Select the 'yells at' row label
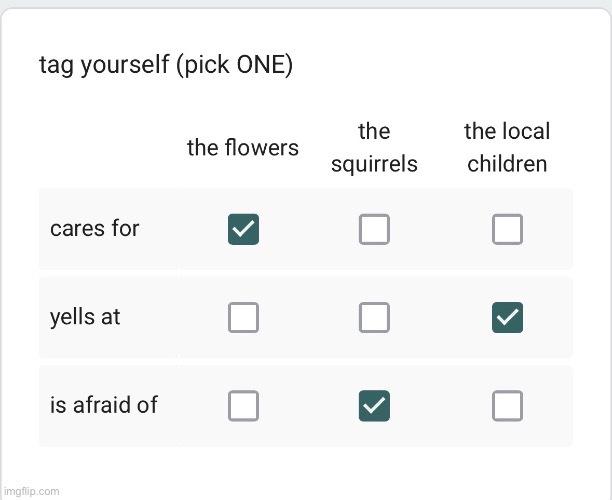612x500 pixels. pos(85,317)
